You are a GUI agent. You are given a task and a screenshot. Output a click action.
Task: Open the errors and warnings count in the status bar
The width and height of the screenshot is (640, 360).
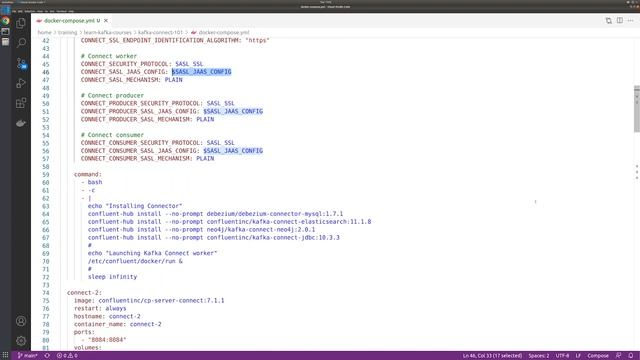click(67, 356)
